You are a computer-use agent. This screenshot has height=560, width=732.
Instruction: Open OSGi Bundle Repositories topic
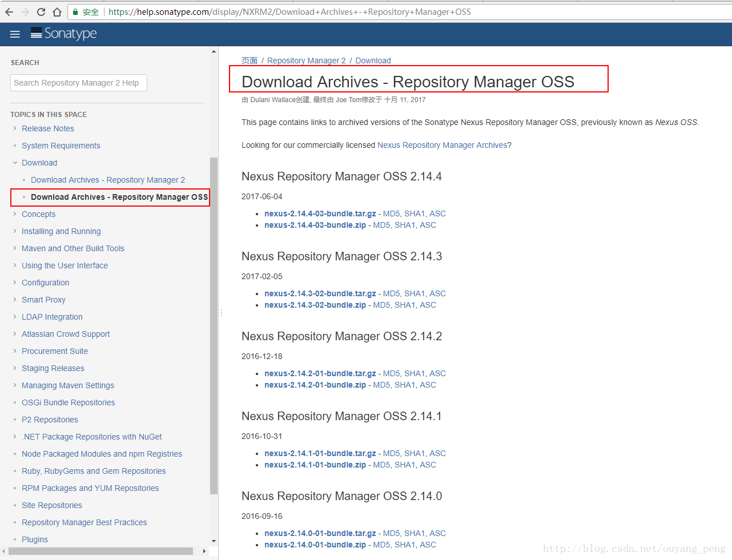69,402
